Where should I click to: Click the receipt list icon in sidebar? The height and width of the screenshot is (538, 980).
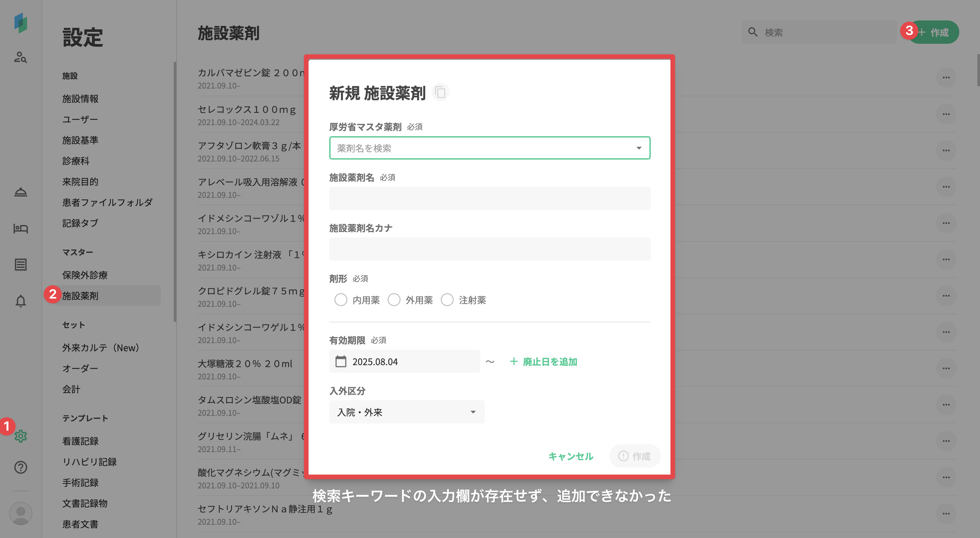tap(20, 264)
